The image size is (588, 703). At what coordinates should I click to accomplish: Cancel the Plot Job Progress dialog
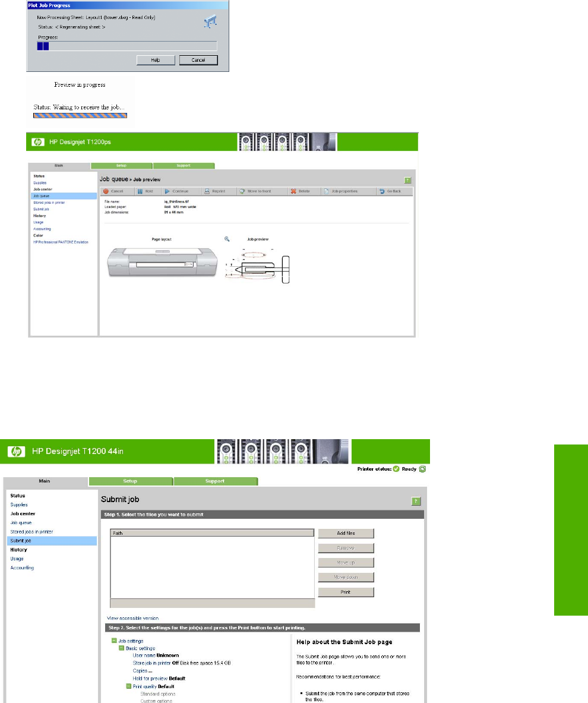tap(198, 60)
